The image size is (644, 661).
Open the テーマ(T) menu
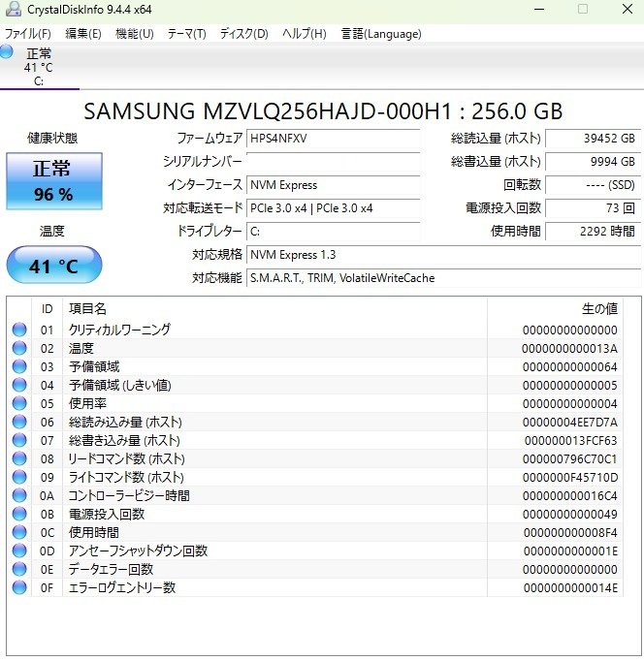tap(186, 34)
